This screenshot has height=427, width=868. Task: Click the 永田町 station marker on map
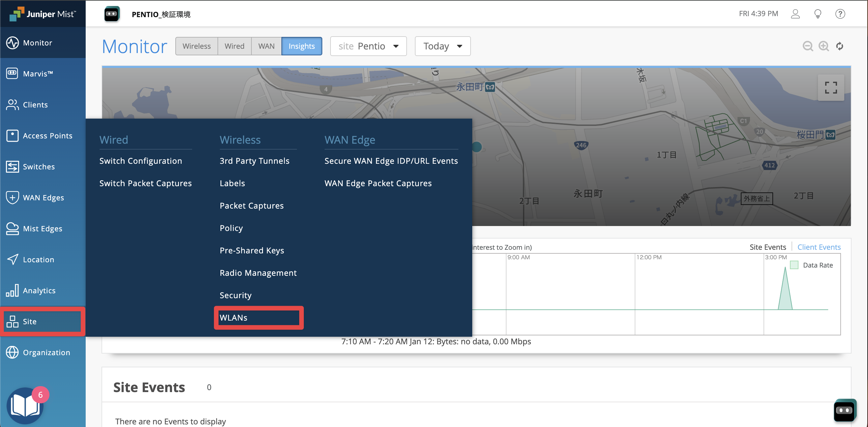[x=490, y=87]
